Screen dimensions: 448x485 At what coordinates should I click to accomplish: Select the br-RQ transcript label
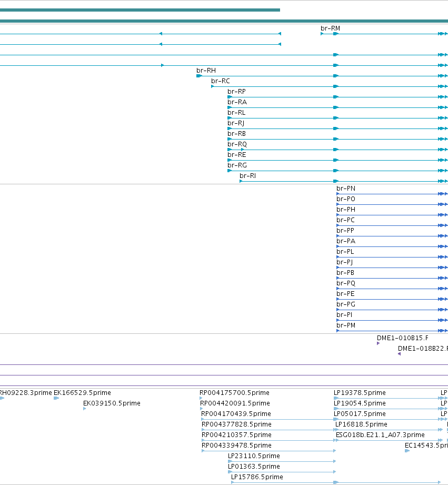tap(237, 144)
